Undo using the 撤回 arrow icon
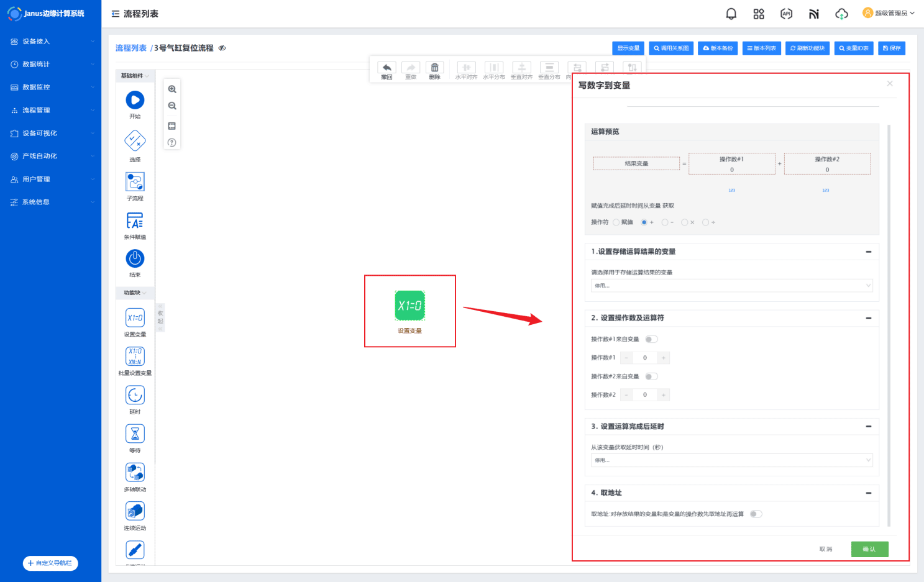The image size is (924, 582). tap(387, 68)
